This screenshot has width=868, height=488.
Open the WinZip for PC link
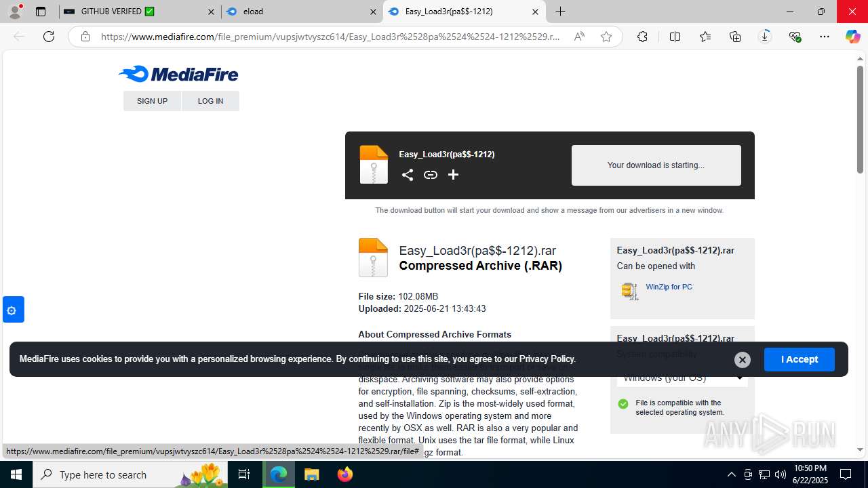pos(669,287)
